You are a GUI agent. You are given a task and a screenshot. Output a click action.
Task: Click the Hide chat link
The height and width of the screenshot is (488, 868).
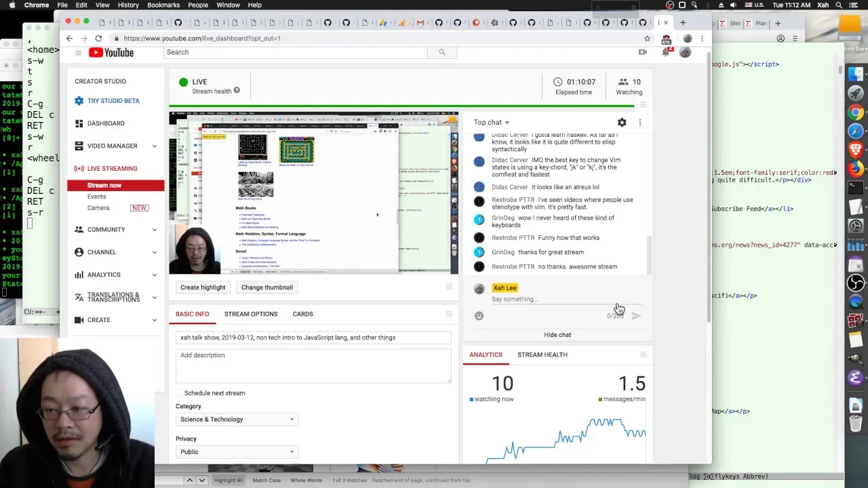point(557,335)
